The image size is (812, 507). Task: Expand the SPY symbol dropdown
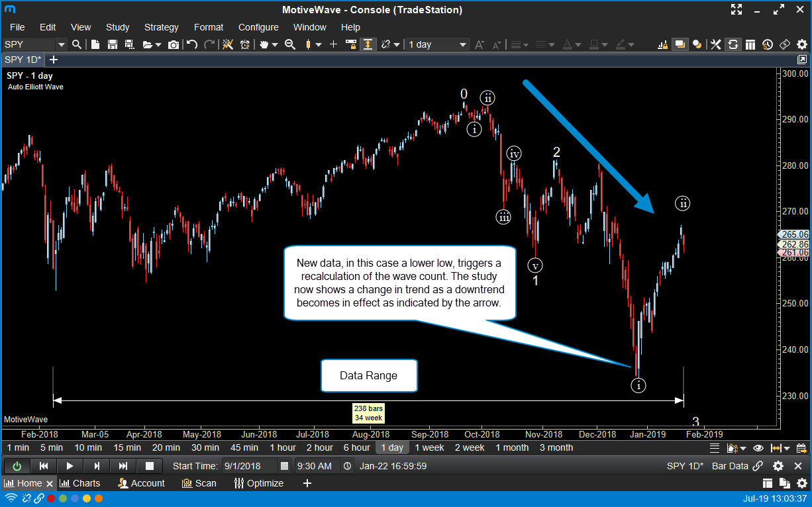pos(62,44)
